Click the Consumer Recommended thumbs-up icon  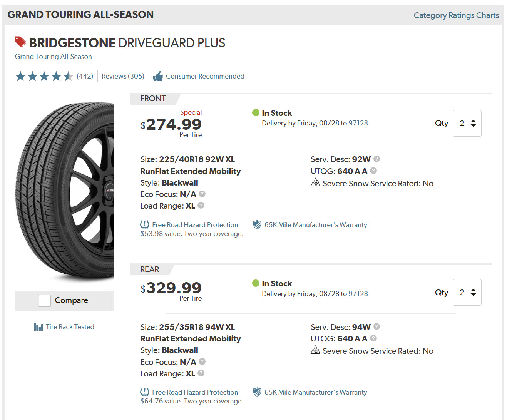[x=158, y=76]
